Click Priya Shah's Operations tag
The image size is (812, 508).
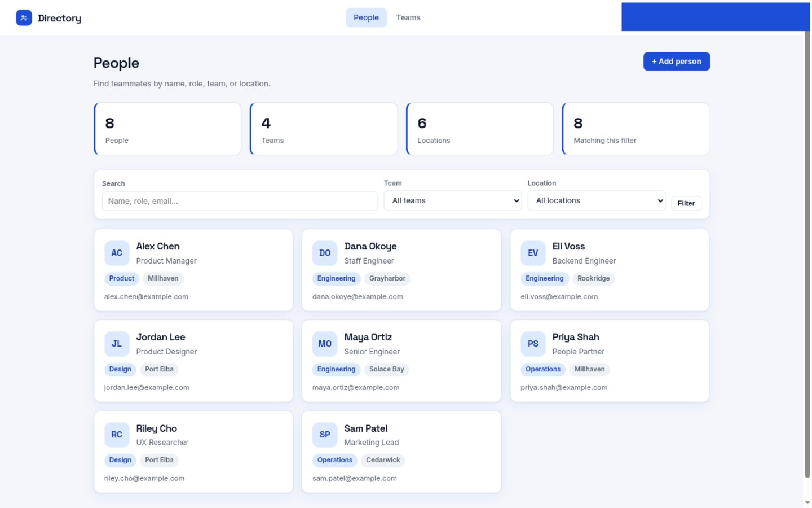click(543, 369)
